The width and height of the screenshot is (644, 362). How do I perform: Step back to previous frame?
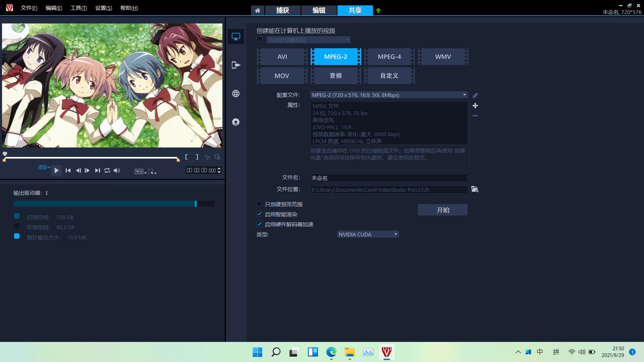[x=78, y=171]
